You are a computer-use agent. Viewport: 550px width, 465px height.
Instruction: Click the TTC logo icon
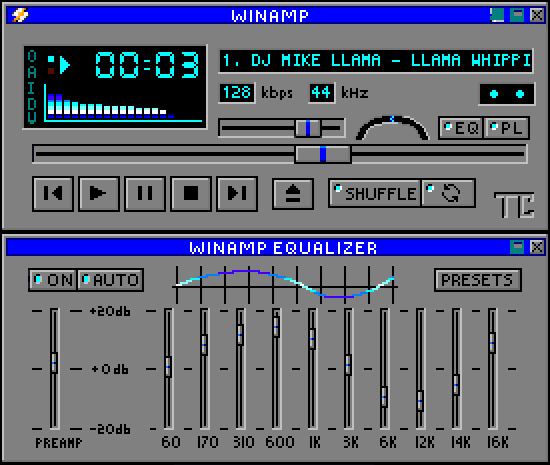click(x=514, y=205)
